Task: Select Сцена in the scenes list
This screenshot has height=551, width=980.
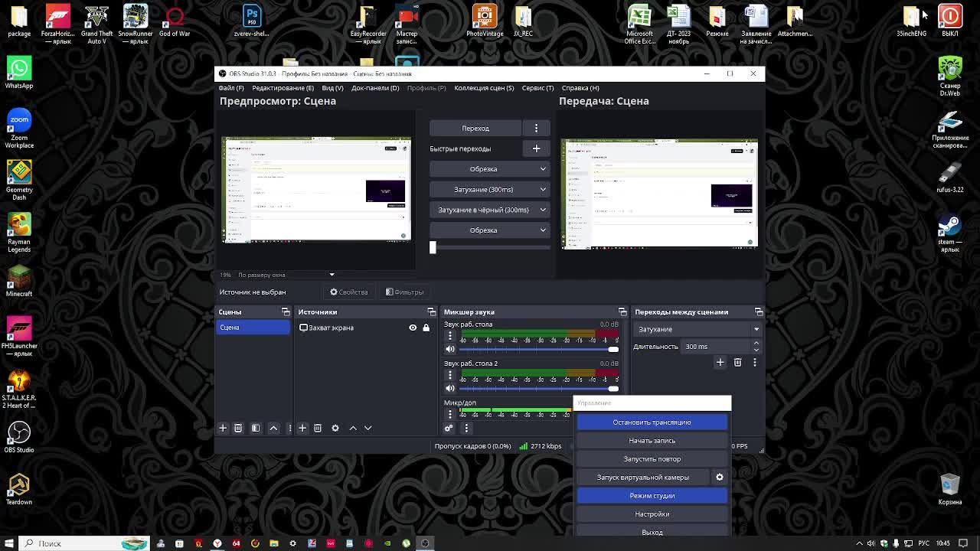Action: coord(253,328)
